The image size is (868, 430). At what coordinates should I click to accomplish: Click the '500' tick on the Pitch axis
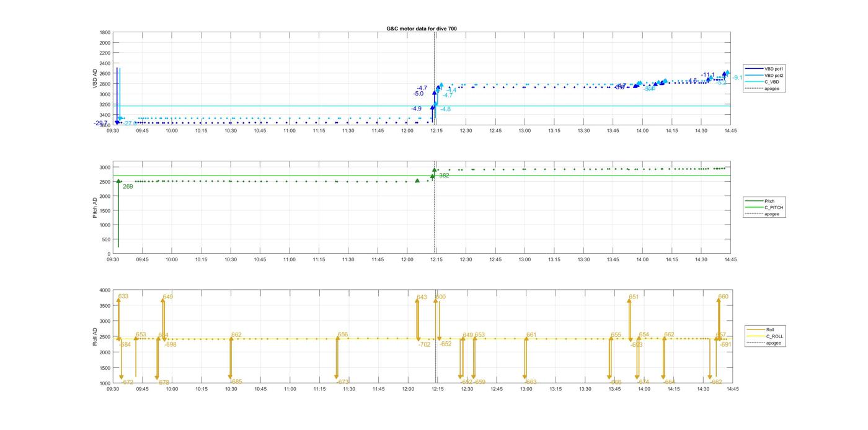tap(107, 240)
